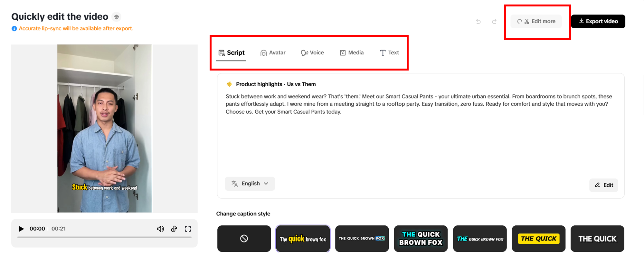Click the info icon beside lip-sync notice
This screenshot has height=256, width=644.
click(x=14, y=28)
